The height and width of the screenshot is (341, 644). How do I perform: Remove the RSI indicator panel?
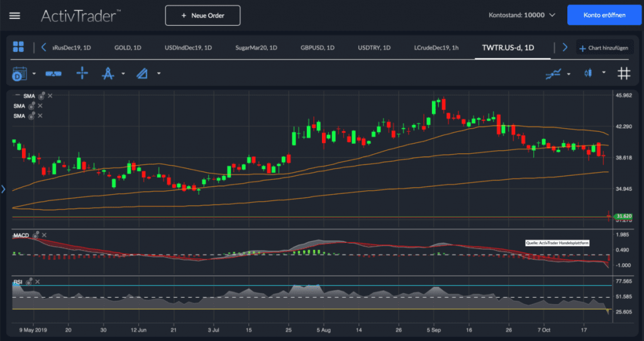[37, 282]
